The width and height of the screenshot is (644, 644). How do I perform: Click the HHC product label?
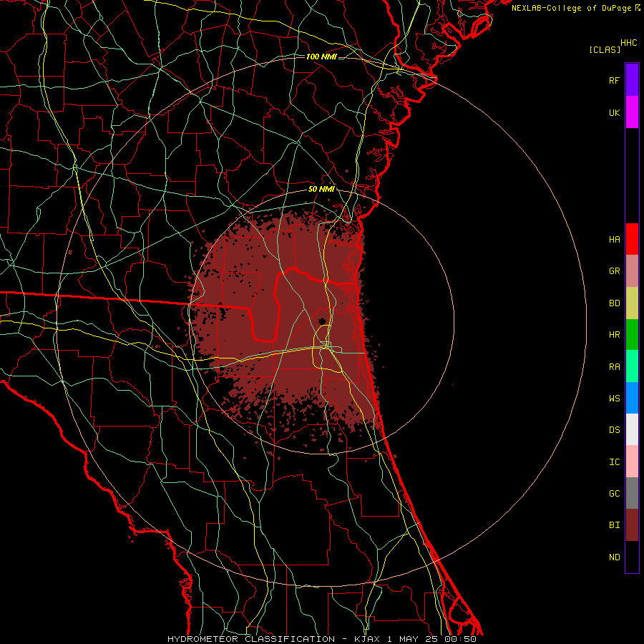click(629, 43)
